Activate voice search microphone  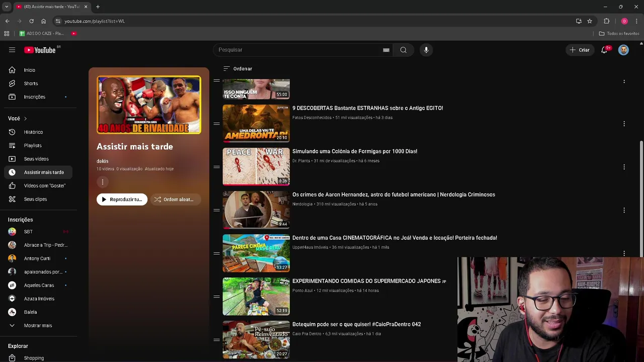(426, 50)
